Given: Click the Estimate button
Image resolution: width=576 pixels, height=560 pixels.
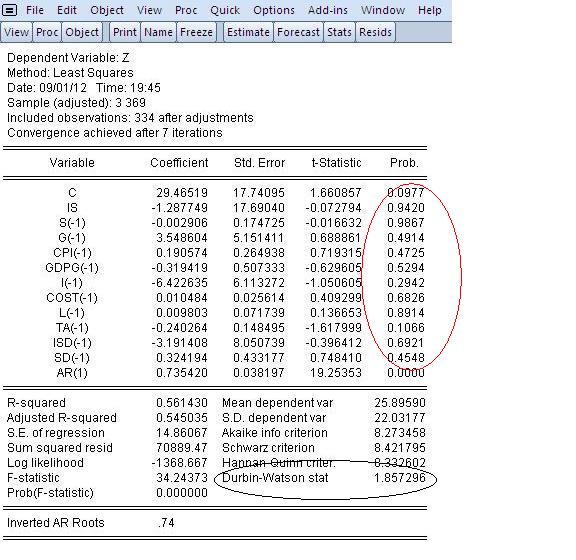Looking at the screenshot, I should pyautogui.click(x=248, y=32).
